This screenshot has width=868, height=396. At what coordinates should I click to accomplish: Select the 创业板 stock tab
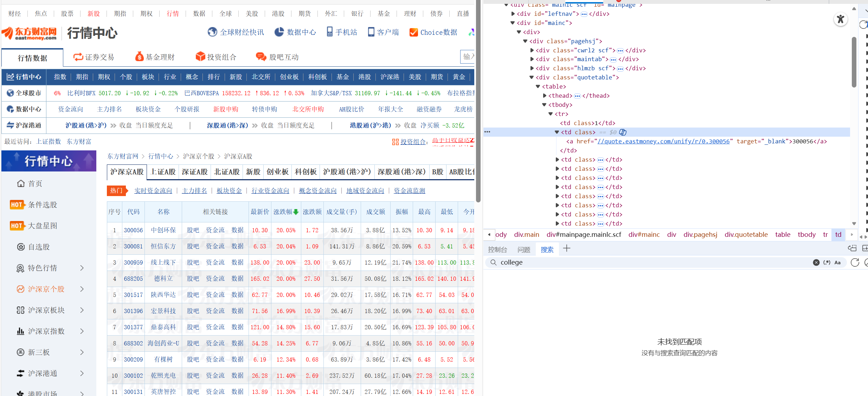[x=277, y=172]
